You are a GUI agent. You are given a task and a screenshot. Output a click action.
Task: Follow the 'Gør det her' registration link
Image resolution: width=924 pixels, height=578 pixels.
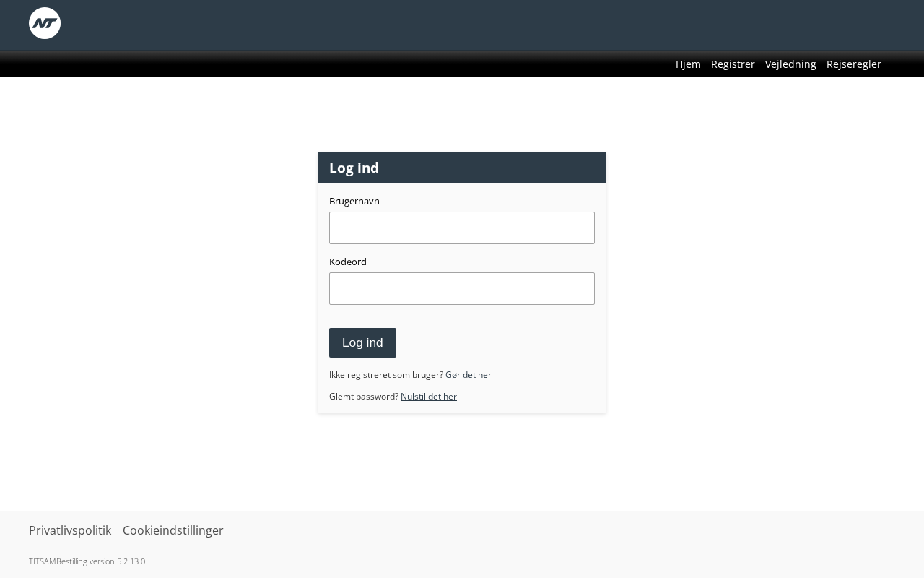coord(468,374)
